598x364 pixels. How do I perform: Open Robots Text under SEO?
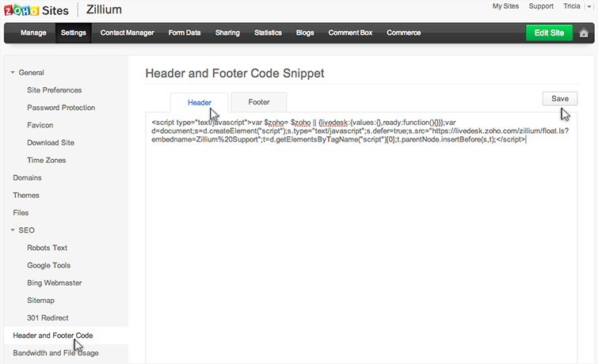(47, 248)
